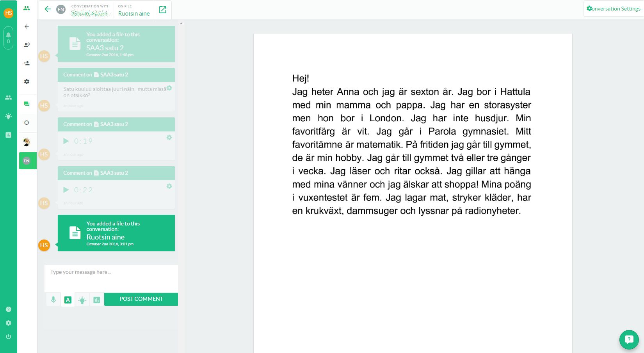Click the speaking person icon in sidebar
644x353 pixels.
coord(27,45)
